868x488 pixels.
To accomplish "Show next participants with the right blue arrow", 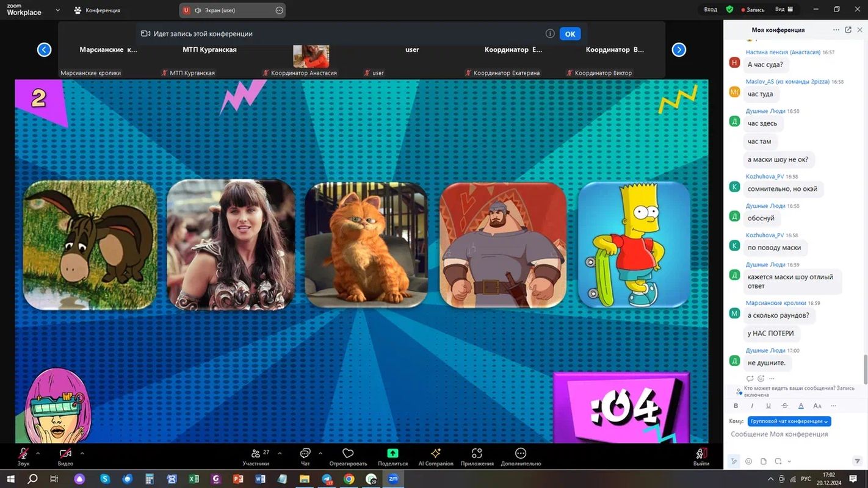I will (x=679, y=50).
